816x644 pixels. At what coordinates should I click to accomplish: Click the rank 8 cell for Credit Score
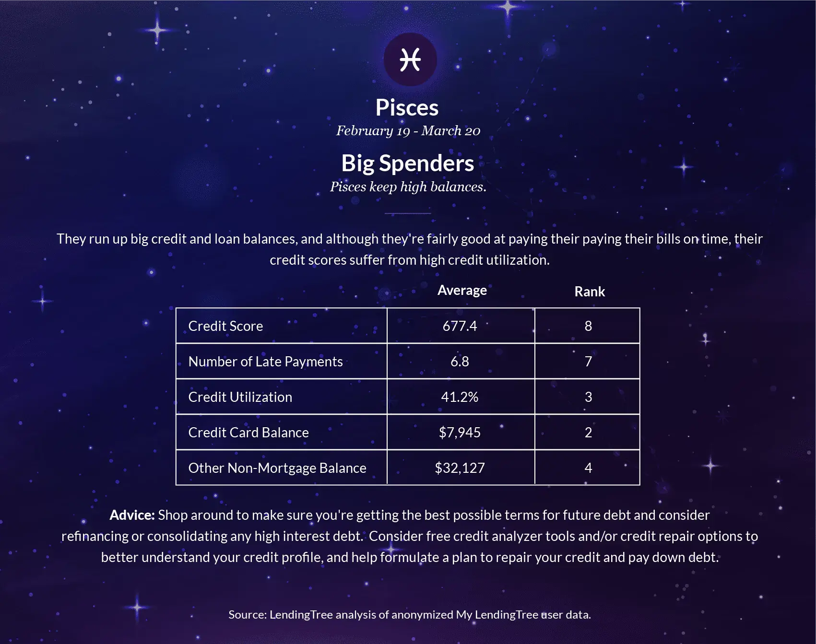tap(588, 326)
